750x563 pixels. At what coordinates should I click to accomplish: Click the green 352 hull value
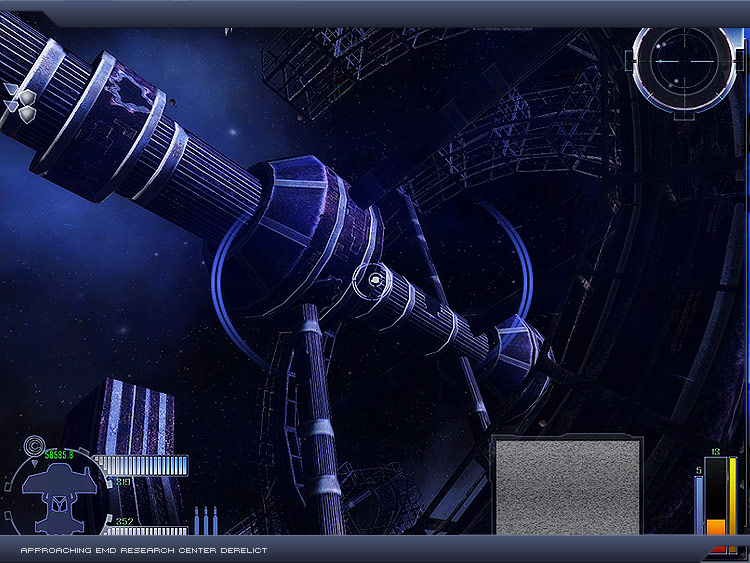(123, 521)
